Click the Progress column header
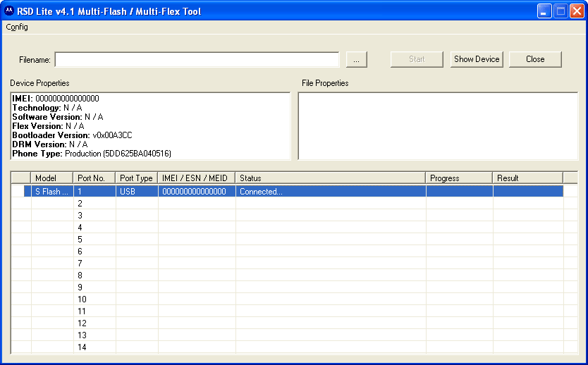The image size is (588, 365). point(459,178)
